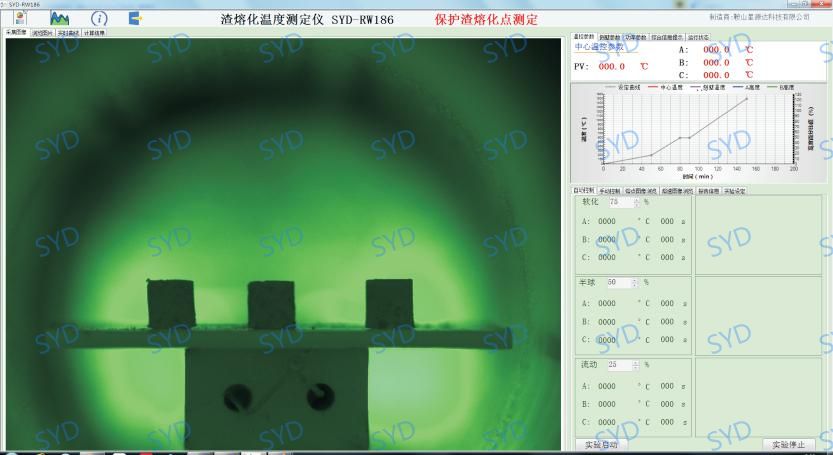Click the 软化 row A temperature value
833x455 pixels.
[607, 222]
